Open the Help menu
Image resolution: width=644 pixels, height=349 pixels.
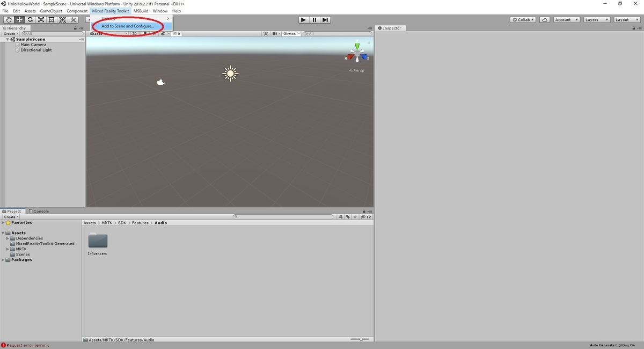pyautogui.click(x=177, y=11)
